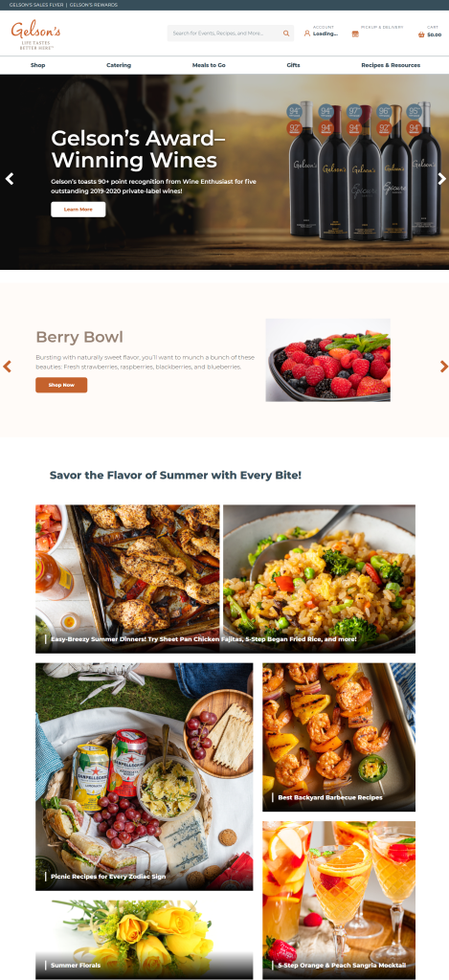The image size is (449, 980).
Task: Open the Account user icon
Action: point(307,33)
